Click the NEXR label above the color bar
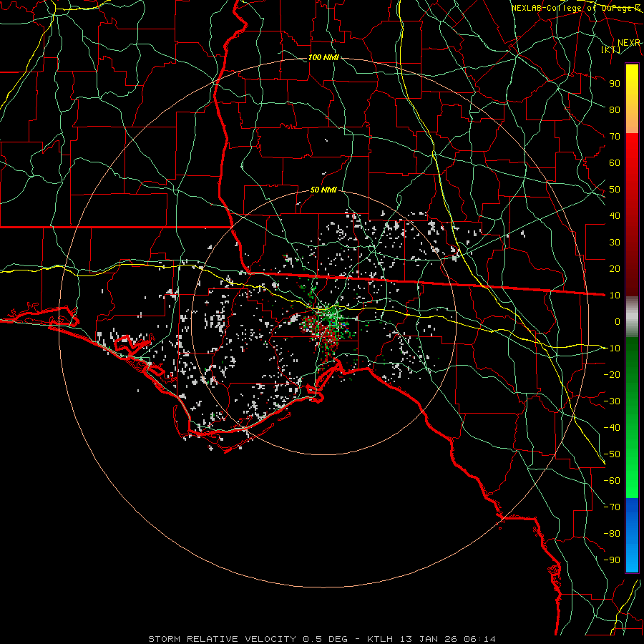The image size is (644, 644). (629, 43)
